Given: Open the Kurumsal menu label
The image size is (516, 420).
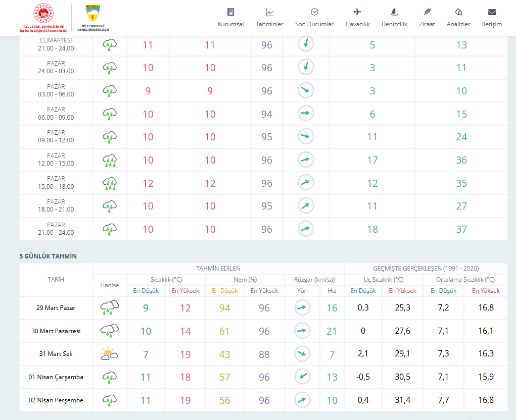Looking at the screenshot, I should pyautogui.click(x=230, y=24).
